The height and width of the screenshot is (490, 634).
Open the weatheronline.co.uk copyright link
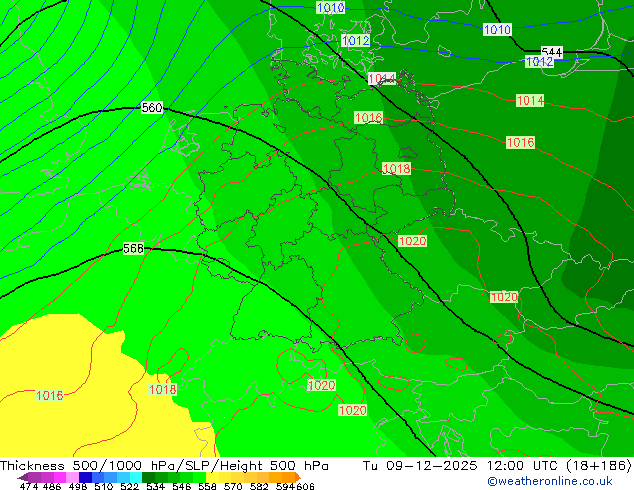pos(550,481)
